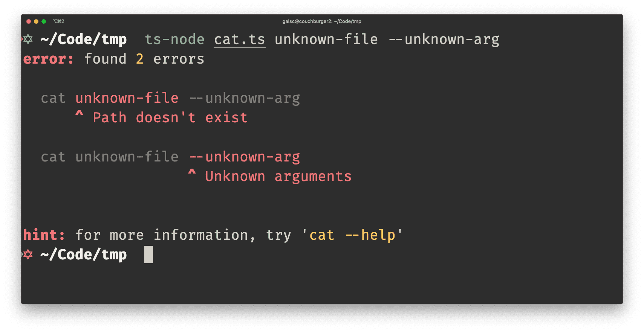The width and height of the screenshot is (644, 332).
Task: Click the "Unknown arguments" error message
Action: 278,177
